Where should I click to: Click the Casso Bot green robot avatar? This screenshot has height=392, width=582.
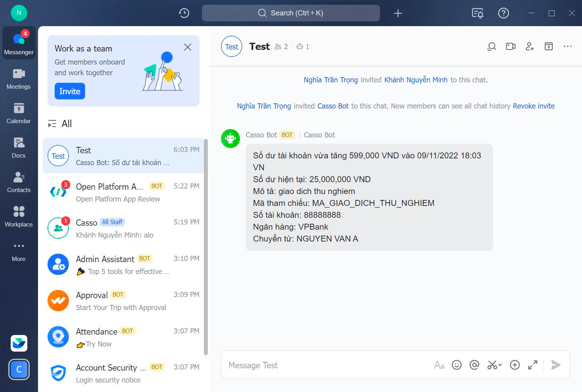click(x=230, y=139)
